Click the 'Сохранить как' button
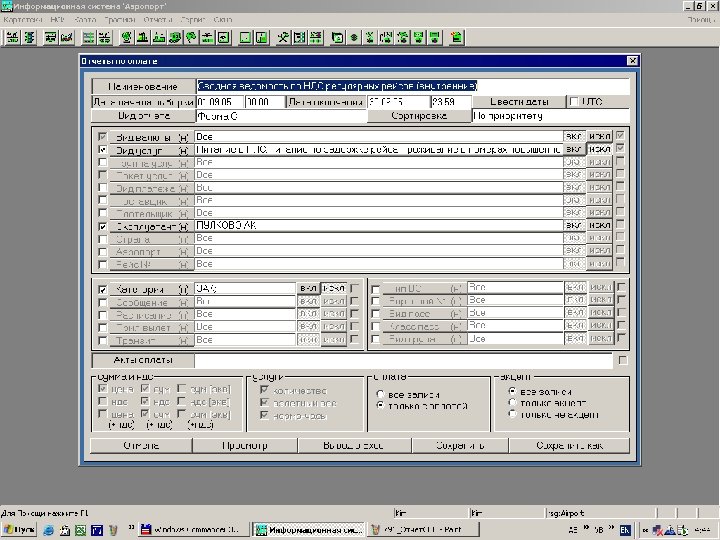 point(568,445)
